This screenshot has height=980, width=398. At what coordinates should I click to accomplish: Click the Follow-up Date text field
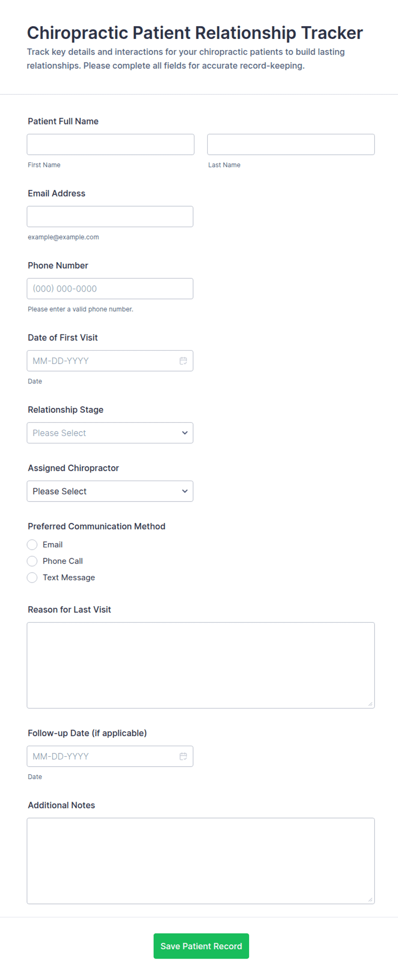103,756
